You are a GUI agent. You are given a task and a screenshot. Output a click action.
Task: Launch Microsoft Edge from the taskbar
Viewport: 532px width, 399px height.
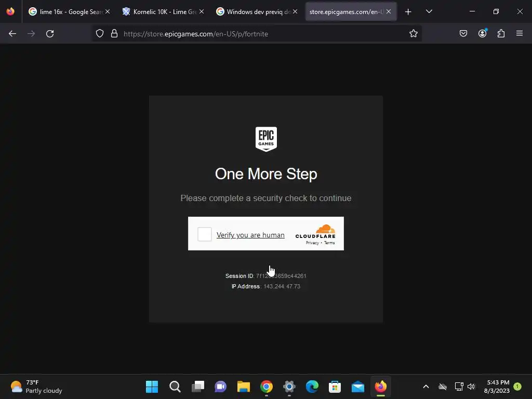click(312, 387)
